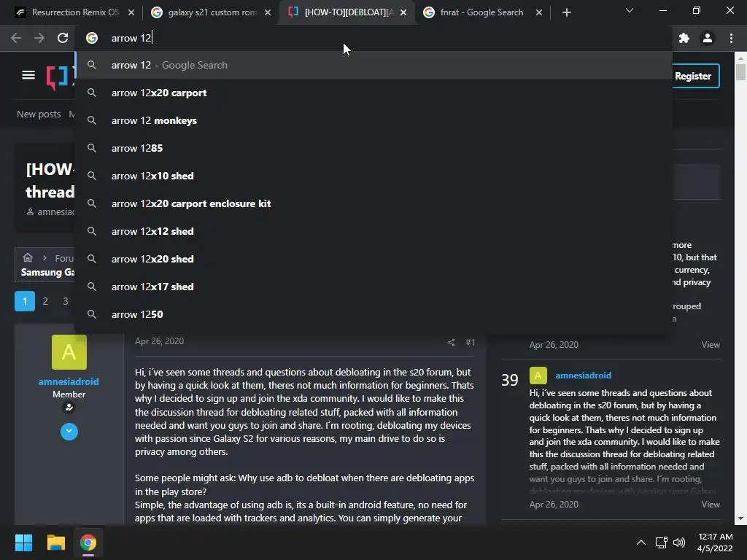Choose suggestion arrow 12x20 carport

coord(373,93)
